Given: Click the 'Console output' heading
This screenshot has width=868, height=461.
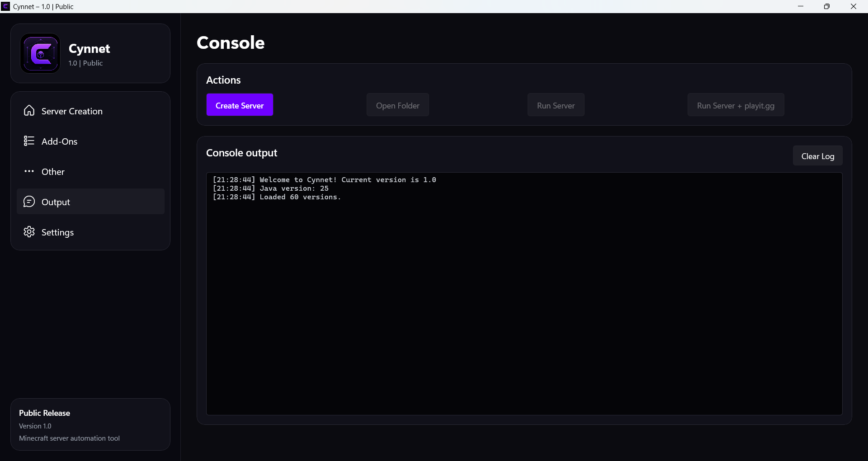Looking at the screenshot, I should pyautogui.click(x=241, y=153).
